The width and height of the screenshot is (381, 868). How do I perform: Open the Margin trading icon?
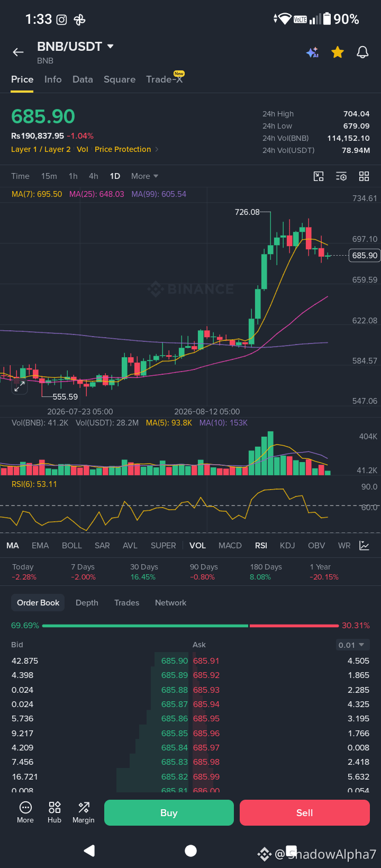click(84, 812)
